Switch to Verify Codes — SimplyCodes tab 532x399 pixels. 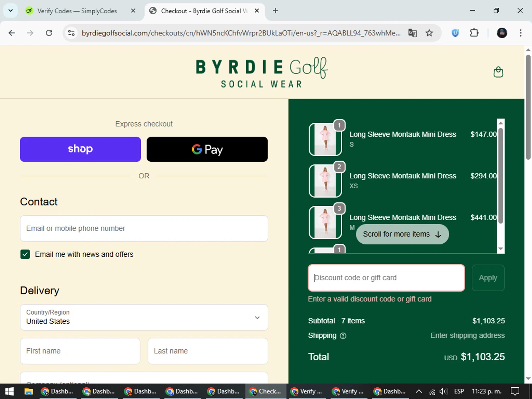tap(77, 11)
